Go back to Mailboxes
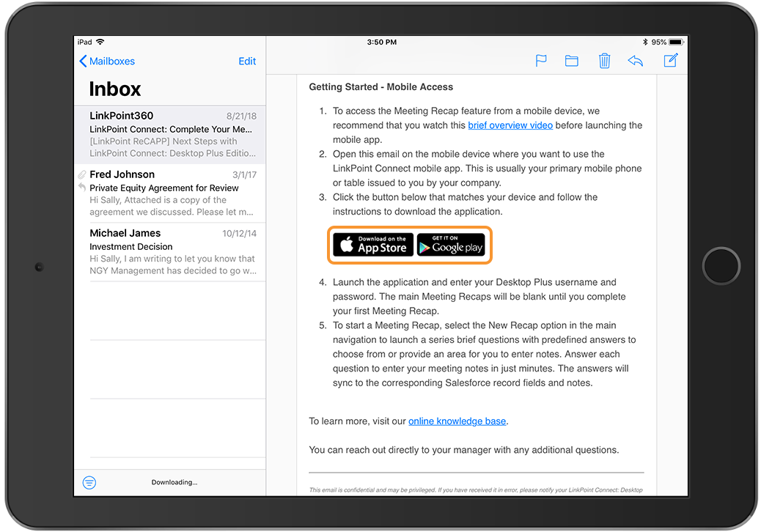The image size is (761, 532). coord(107,62)
